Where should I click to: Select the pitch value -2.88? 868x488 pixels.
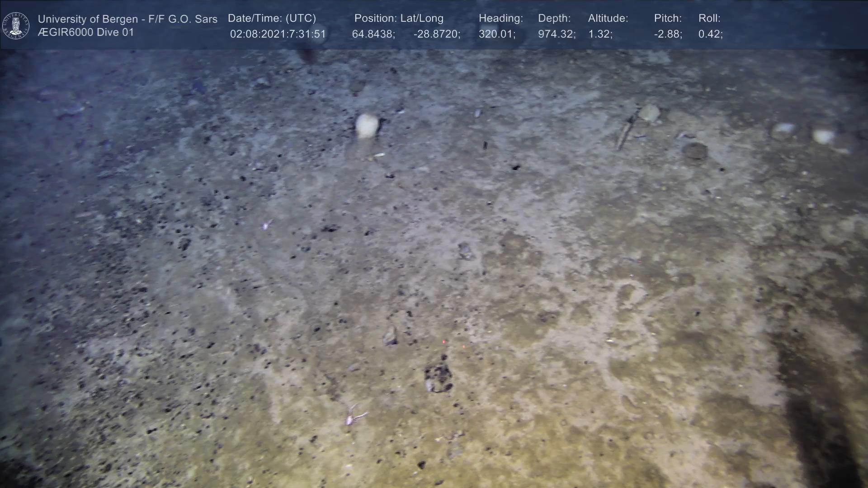[x=668, y=34]
